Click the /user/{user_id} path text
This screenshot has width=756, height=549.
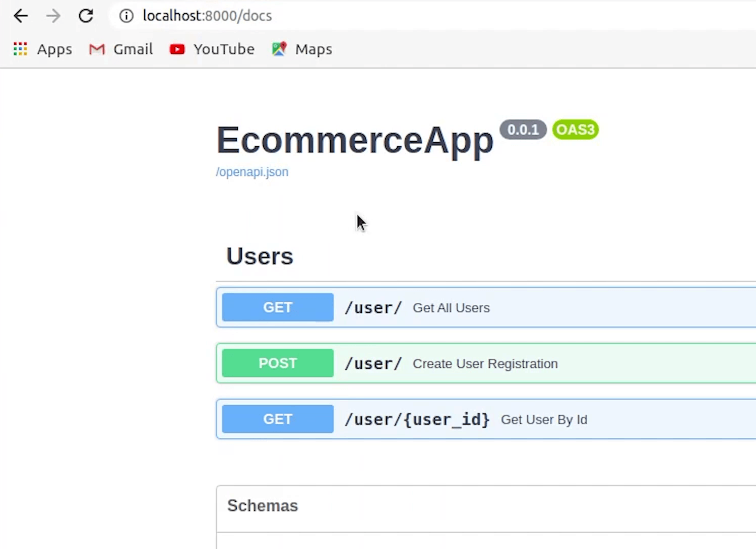(417, 419)
